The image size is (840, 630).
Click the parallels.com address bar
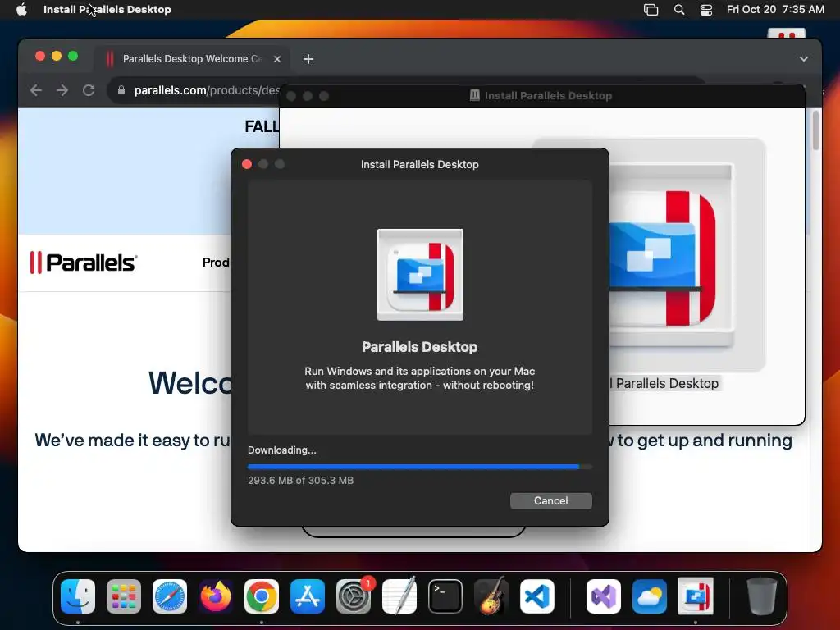pyautogui.click(x=206, y=90)
